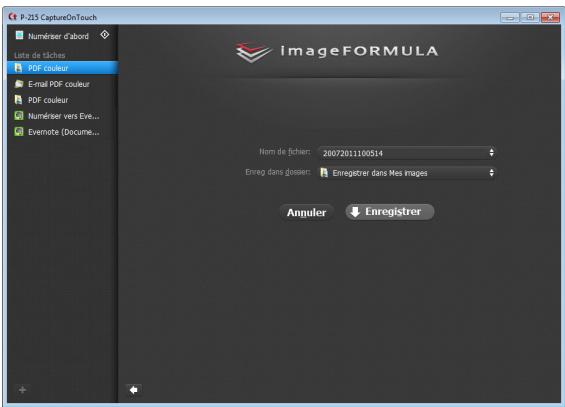565x407 pixels.
Task: Click the file name field 20072011100514
Action: (406, 153)
